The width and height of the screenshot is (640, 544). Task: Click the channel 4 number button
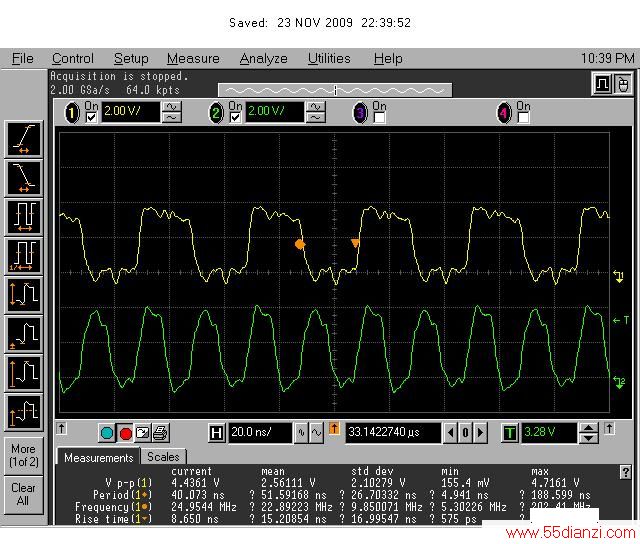point(504,113)
